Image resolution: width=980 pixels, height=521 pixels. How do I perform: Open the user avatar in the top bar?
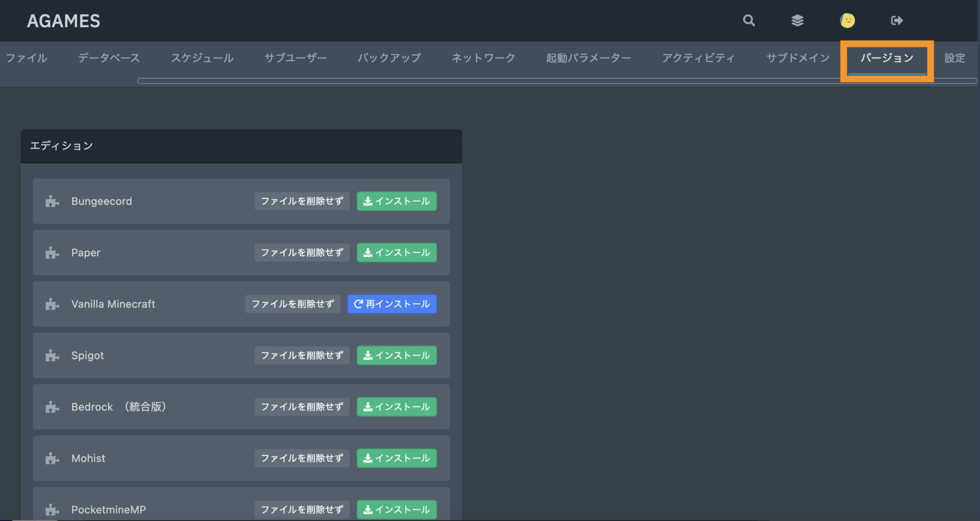[847, 21]
